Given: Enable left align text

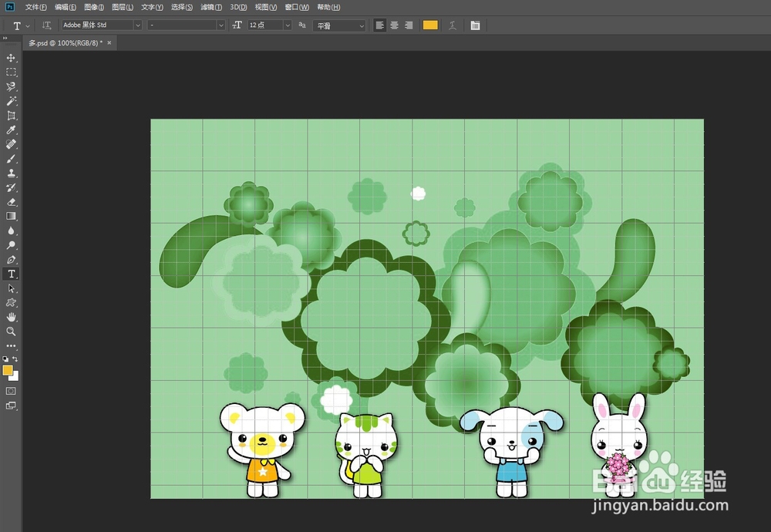Looking at the screenshot, I should coord(379,25).
